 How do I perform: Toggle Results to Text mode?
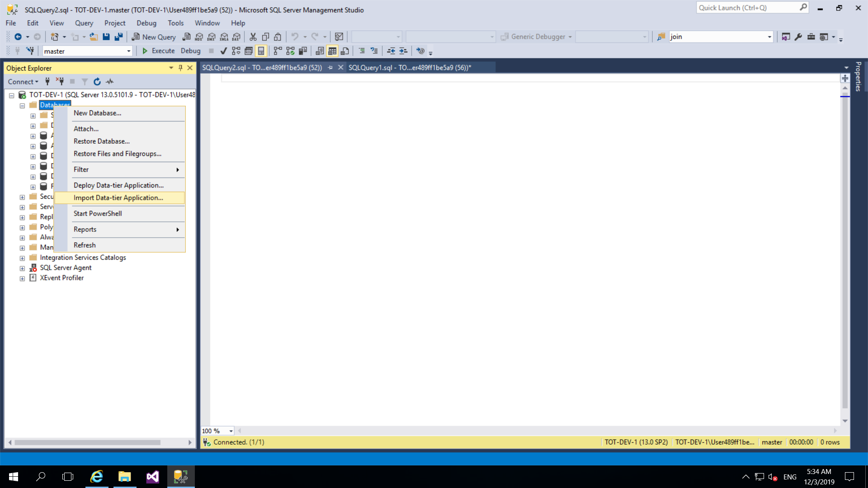click(320, 51)
